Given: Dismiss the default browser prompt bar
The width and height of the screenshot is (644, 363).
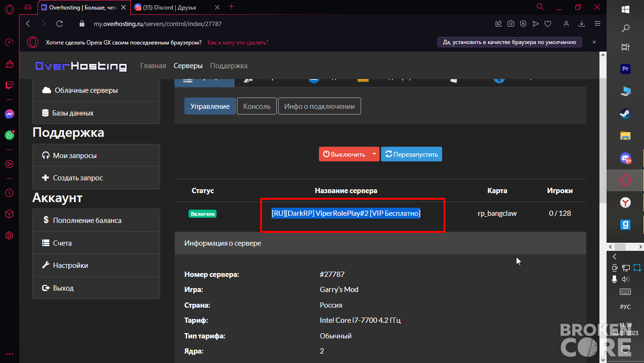Looking at the screenshot, I should tap(594, 42).
